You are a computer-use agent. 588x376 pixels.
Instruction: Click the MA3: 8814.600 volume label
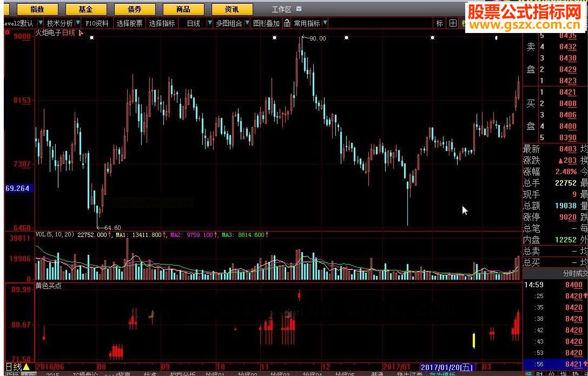pos(243,235)
